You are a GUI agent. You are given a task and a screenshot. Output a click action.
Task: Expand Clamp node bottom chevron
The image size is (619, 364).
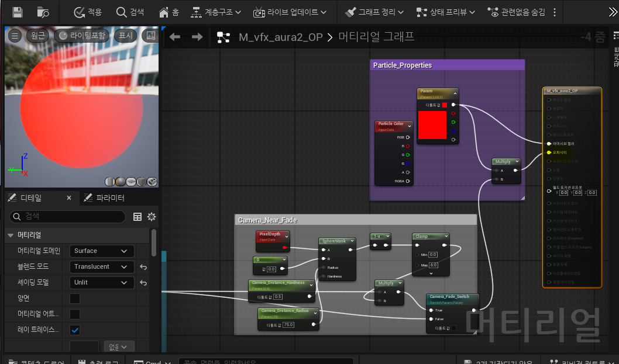coord(431,273)
